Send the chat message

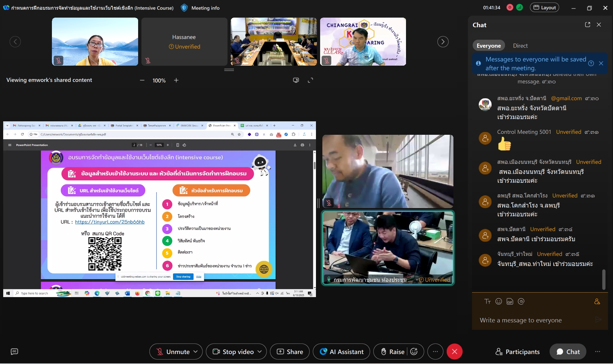pyautogui.click(x=598, y=320)
